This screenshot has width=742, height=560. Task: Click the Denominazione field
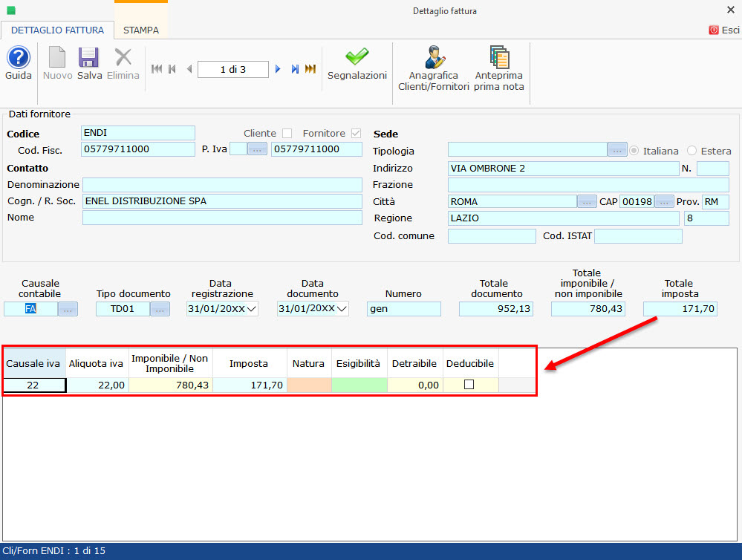click(222, 185)
